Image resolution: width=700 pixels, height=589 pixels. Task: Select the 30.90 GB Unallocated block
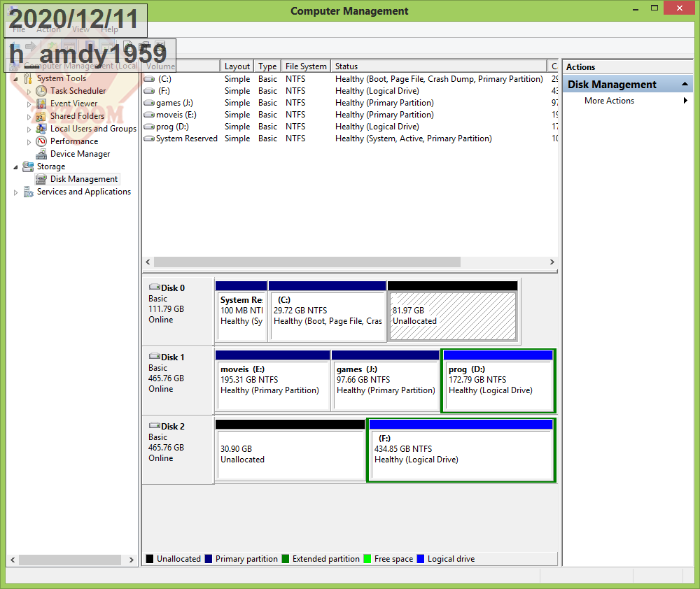pyautogui.click(x=290, y=450)
